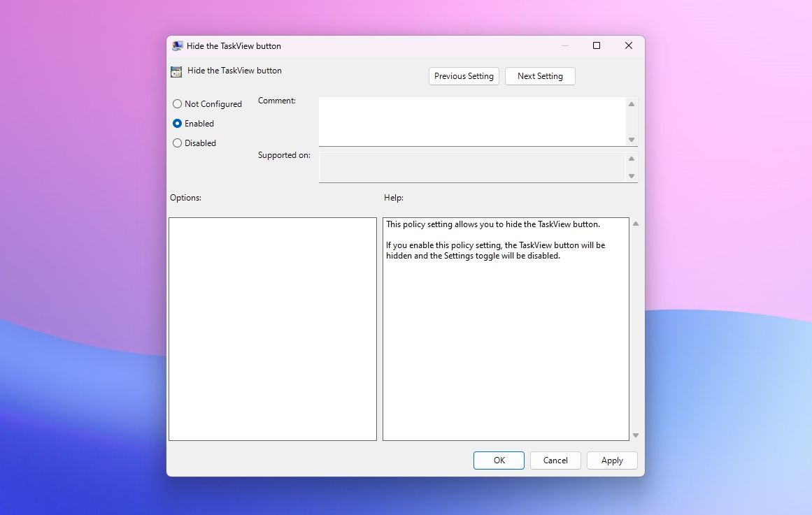Dismiss the dialog with Cancel

point(555,460)
